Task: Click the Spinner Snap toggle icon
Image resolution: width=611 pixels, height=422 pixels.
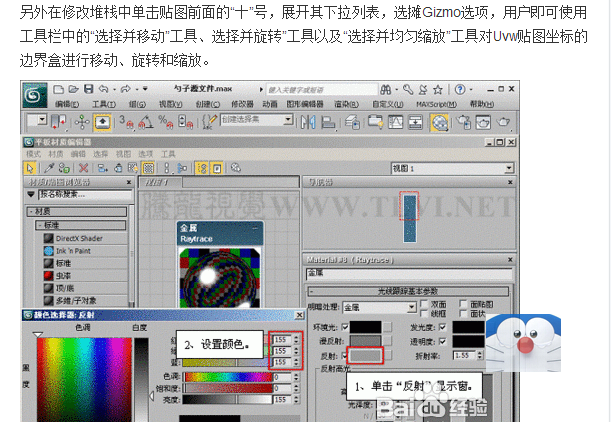Action: coord(185,122)
